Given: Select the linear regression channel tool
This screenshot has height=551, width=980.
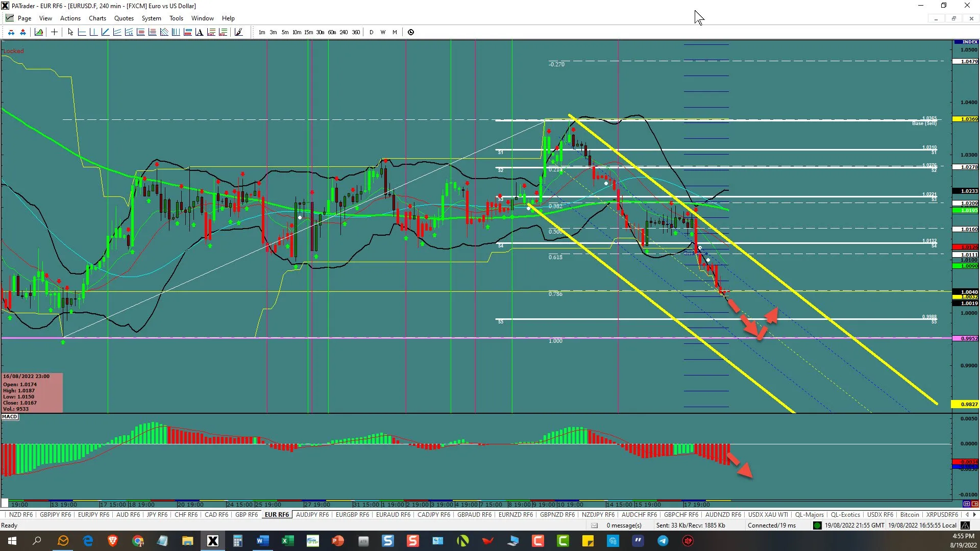Looking at the screenshot, I should click(129, 32).
